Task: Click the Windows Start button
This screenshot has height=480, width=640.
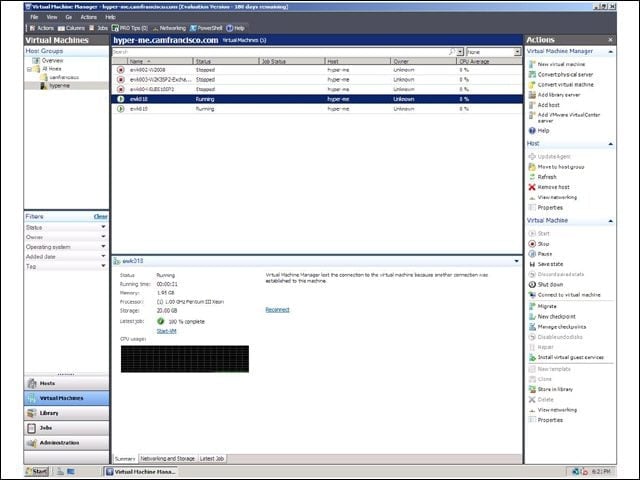Action: coord(37,471)
